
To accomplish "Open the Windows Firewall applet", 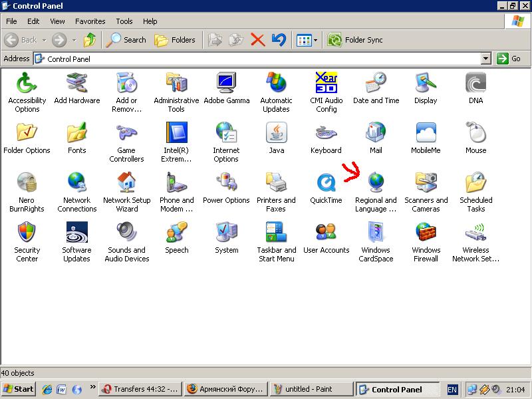I will point(426,233).
